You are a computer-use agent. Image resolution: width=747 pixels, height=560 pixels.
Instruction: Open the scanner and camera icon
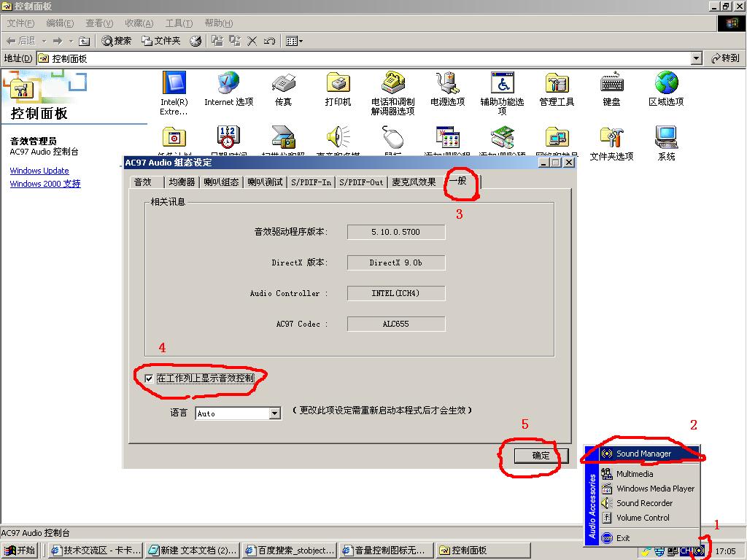point(284,137)
